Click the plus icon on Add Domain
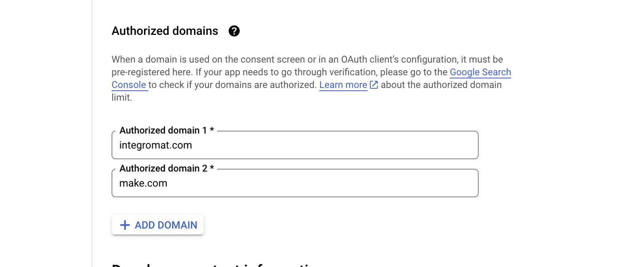Image resolution: width=644 pixels, height=267 pixels. point(125,225)
